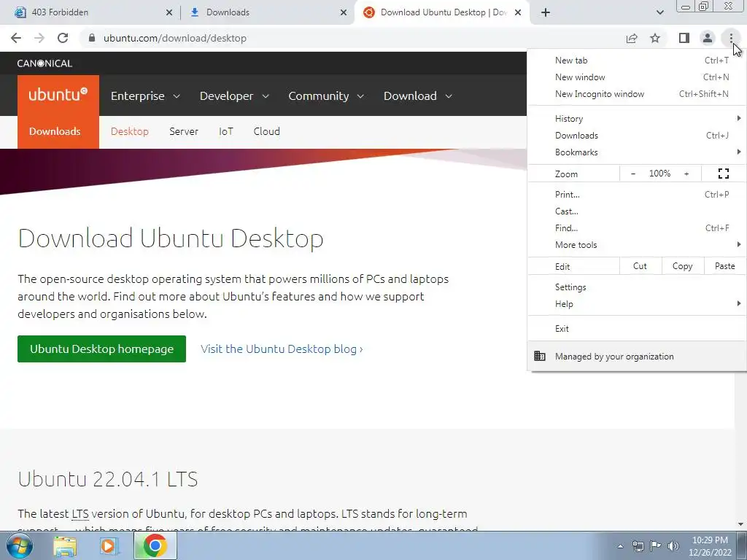Select the Cloud sub-navigation link
This screenshot has height=560, width=747.
[x=266, y=131]
